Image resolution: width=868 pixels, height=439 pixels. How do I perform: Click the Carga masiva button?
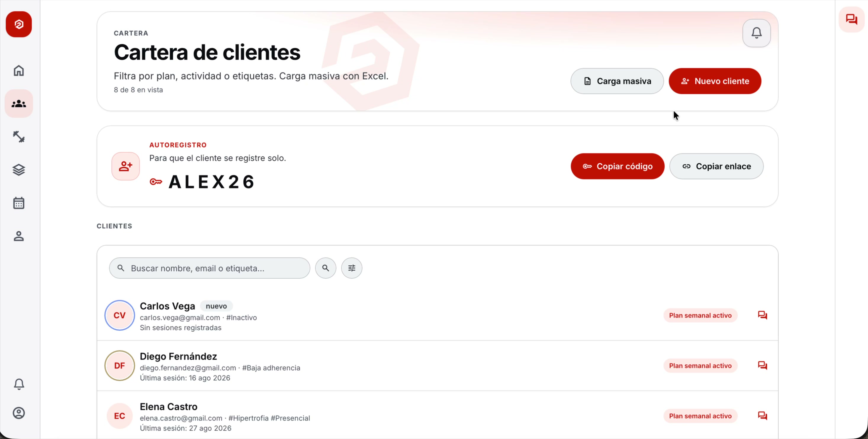[x=617, y=81]
